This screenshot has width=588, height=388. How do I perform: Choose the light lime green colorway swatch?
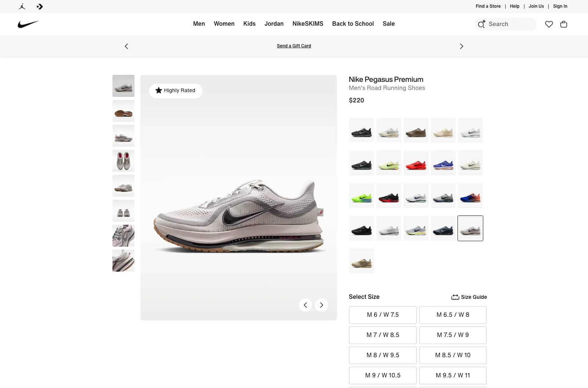pyautogui.click(x=389, y=163)
